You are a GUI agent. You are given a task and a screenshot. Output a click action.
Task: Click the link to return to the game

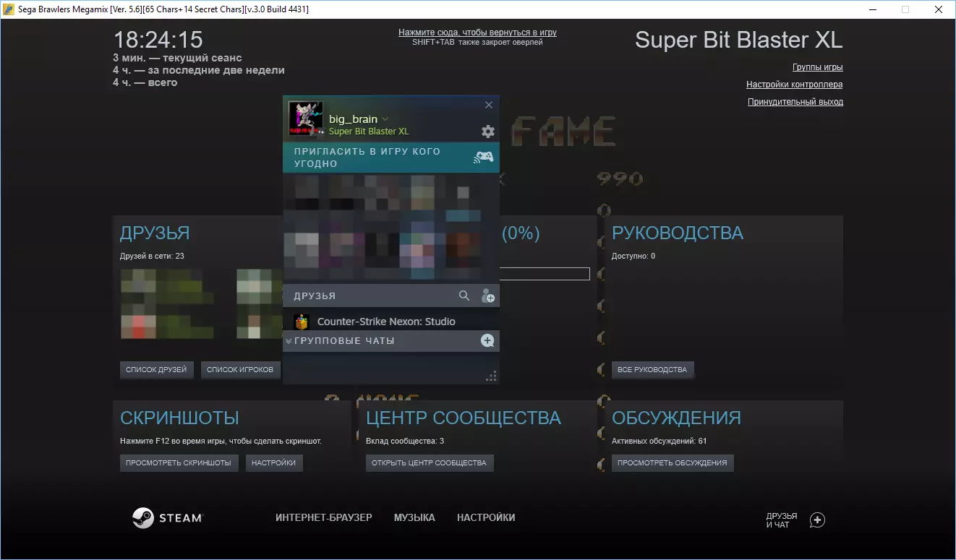pos(477,33)
